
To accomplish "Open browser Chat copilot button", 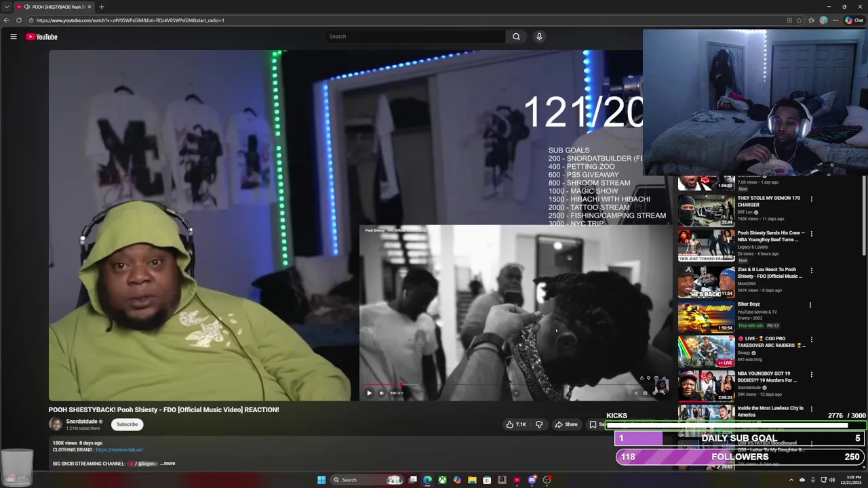I will 854,20.
